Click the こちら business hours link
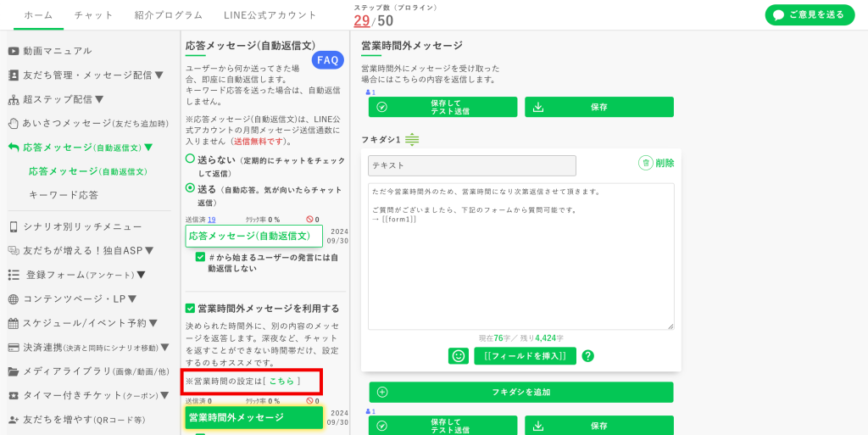 point(281,382)
